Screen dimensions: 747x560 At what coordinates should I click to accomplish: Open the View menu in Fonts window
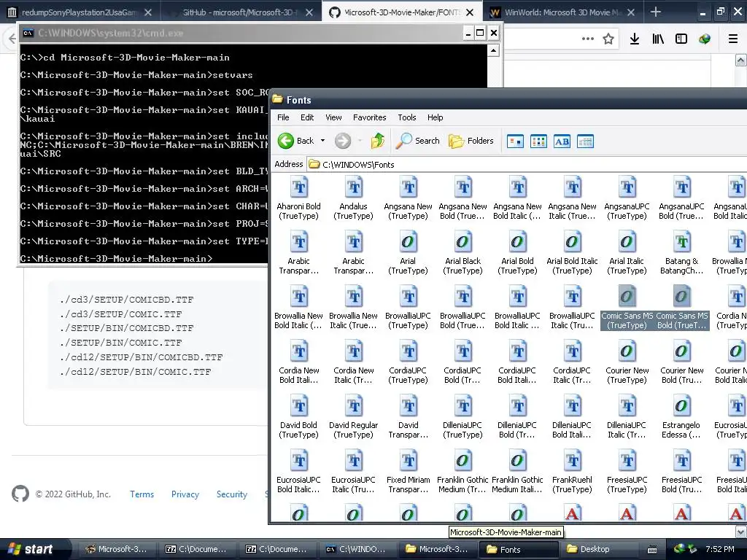tap(333, 117)
